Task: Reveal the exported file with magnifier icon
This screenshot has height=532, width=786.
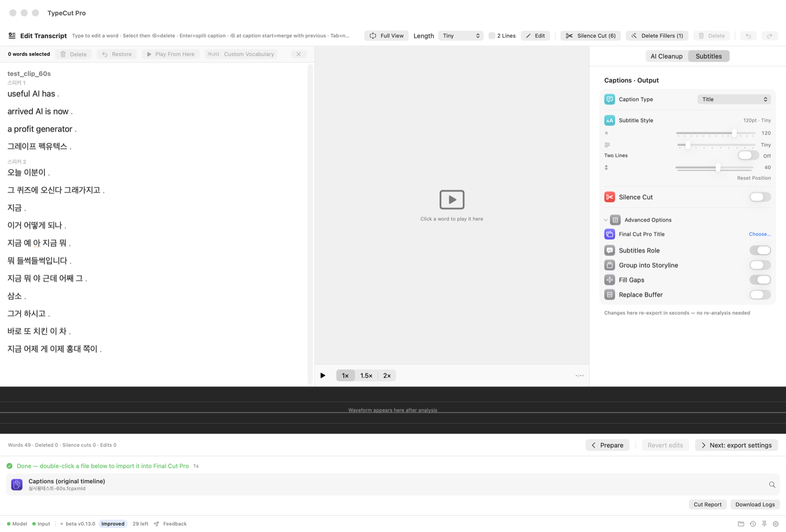Action: (772, 485)
